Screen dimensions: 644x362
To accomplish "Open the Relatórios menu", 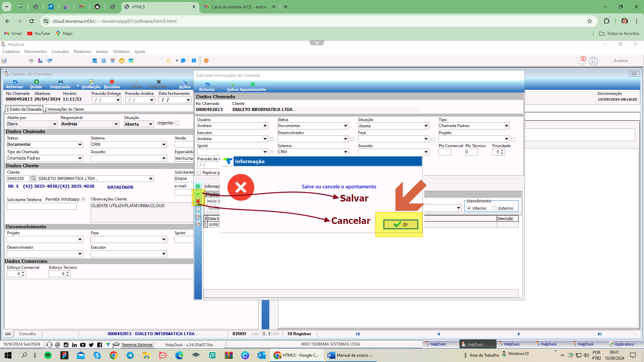I will tap(83, 52).
